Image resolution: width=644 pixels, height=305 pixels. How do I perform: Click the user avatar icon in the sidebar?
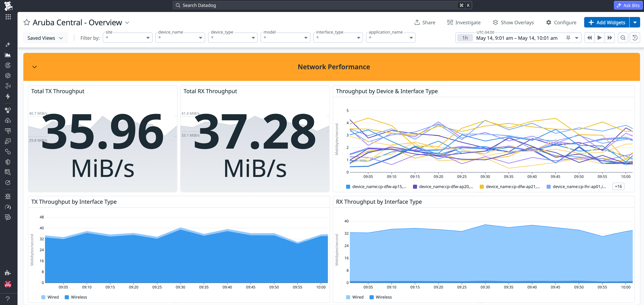tap(8, 284)
